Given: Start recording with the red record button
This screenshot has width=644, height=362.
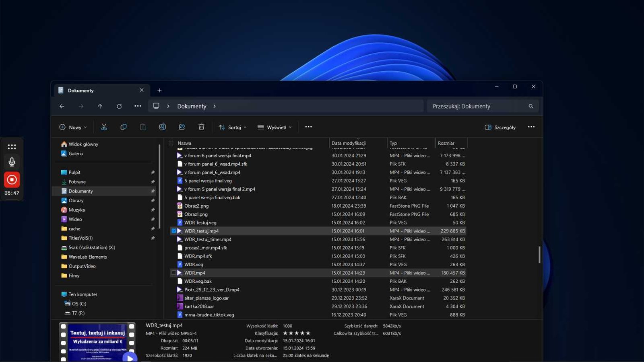Looking at the screenshot, I should 12,180.
